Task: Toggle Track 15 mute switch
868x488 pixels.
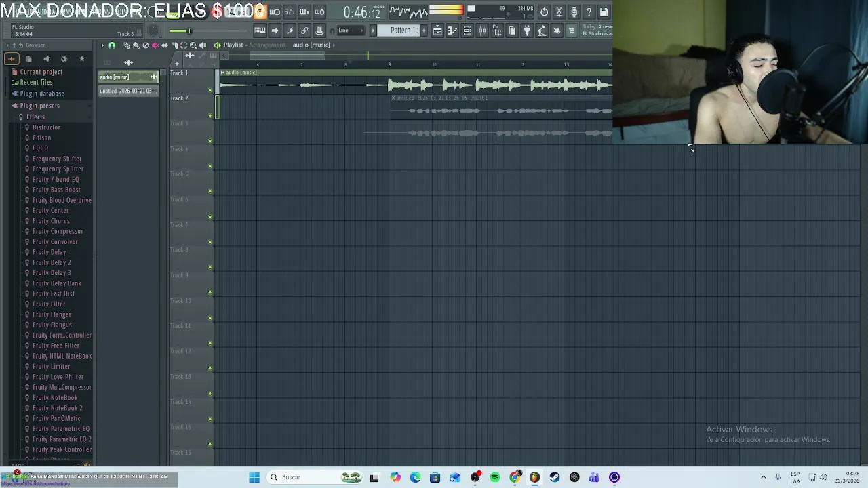Action: 210,445
